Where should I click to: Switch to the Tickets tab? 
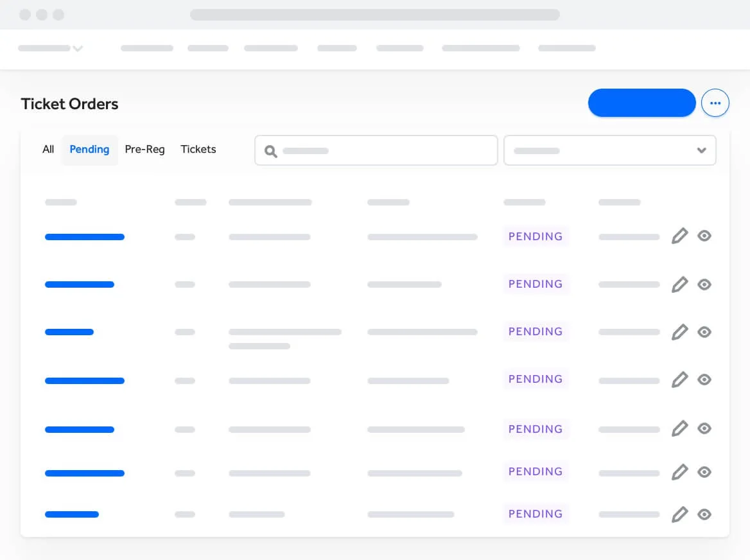[198, 149]
